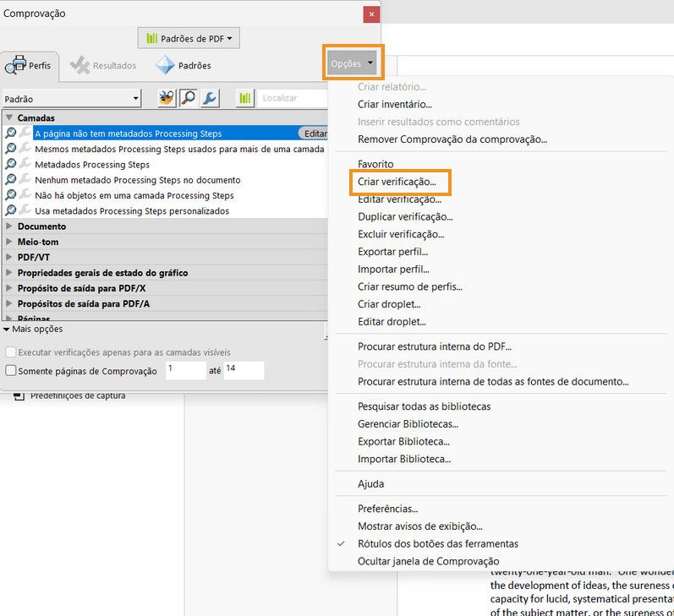
Task: Toggle 'Executar verificações apenas para as camadas visíveis'
Action: coord(11,352)
